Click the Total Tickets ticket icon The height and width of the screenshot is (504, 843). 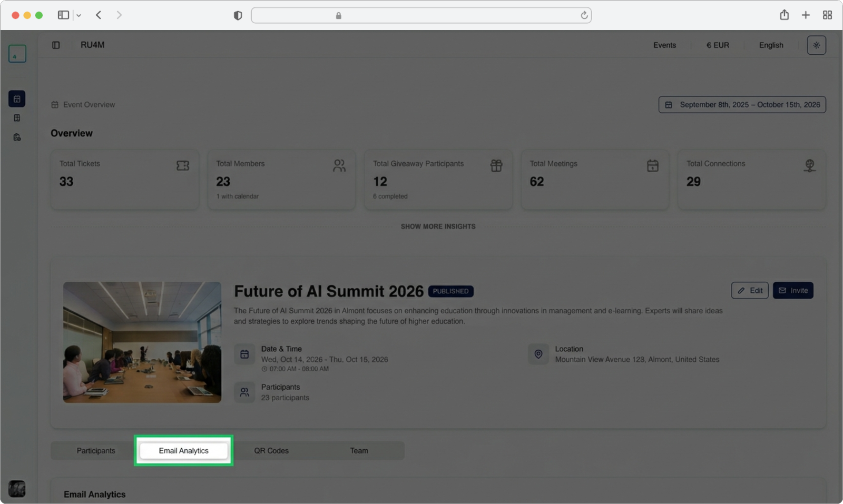[183, 166]
